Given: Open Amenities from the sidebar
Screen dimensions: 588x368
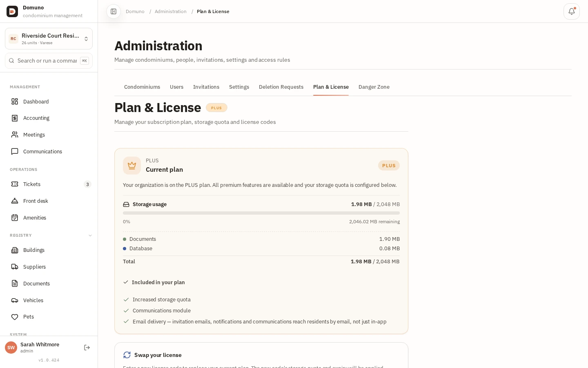Looking at the screenshot, I should pyautogui.click(x=49, y=218).
